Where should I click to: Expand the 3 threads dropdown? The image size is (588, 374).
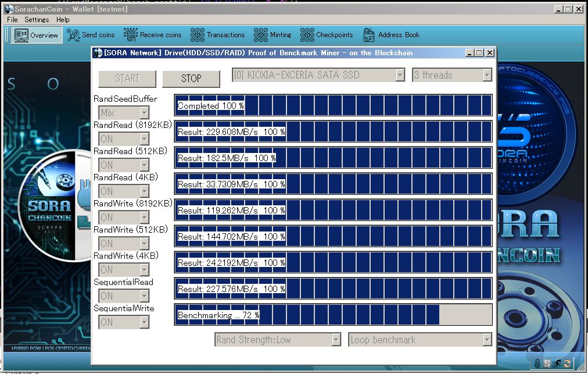point(452,75)
